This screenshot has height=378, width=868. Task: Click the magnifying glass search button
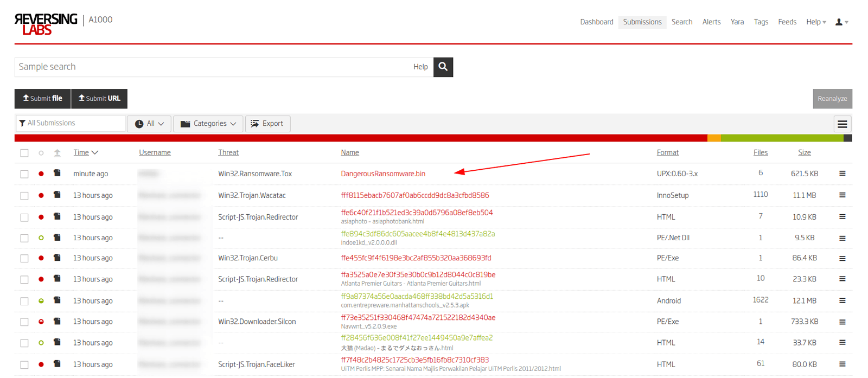[443, 67]
